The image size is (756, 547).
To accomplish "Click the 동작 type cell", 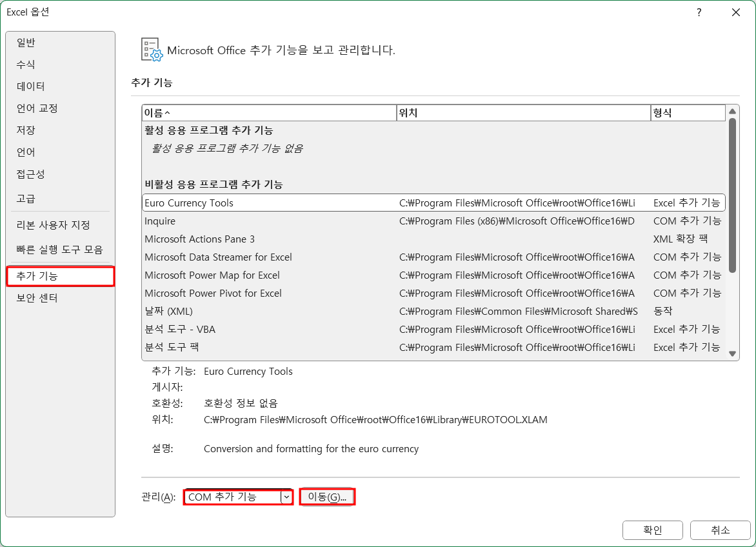I will click(x=663, y=312).
